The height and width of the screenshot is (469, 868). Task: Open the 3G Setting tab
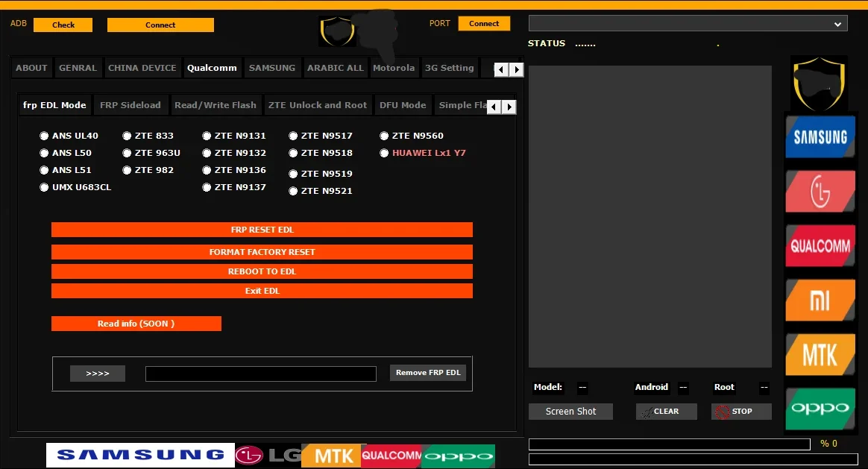point(449,68)
